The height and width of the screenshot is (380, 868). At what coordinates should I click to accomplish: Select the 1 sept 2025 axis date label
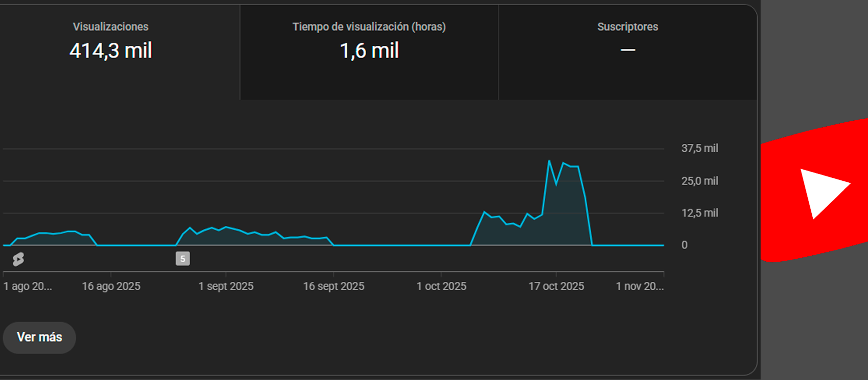click(x=226, y=286)
